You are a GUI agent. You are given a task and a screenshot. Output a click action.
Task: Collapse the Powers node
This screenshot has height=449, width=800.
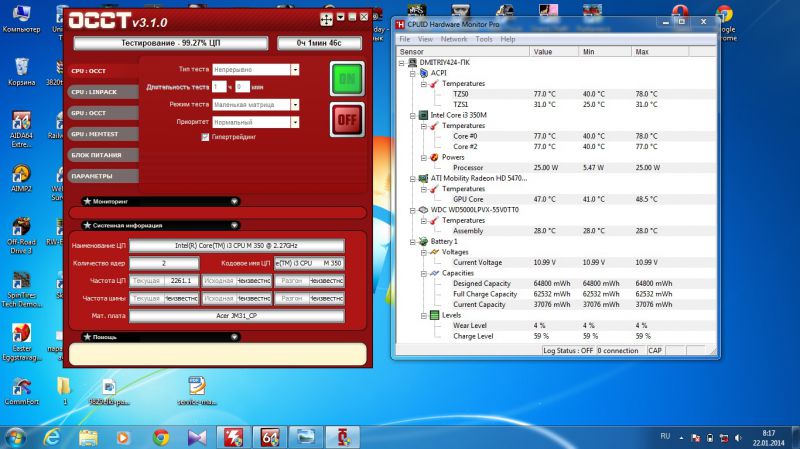click(x=424, y=158)
